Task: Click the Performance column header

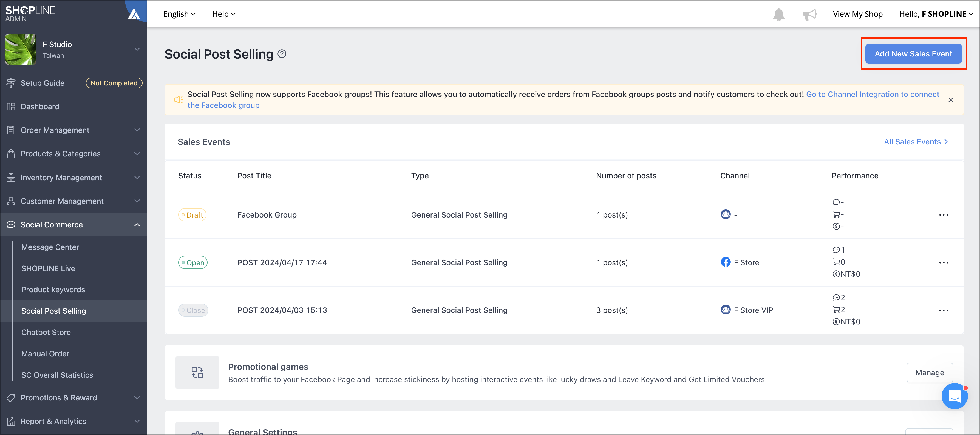Action: pyautogui.click(x=855, y=176)
